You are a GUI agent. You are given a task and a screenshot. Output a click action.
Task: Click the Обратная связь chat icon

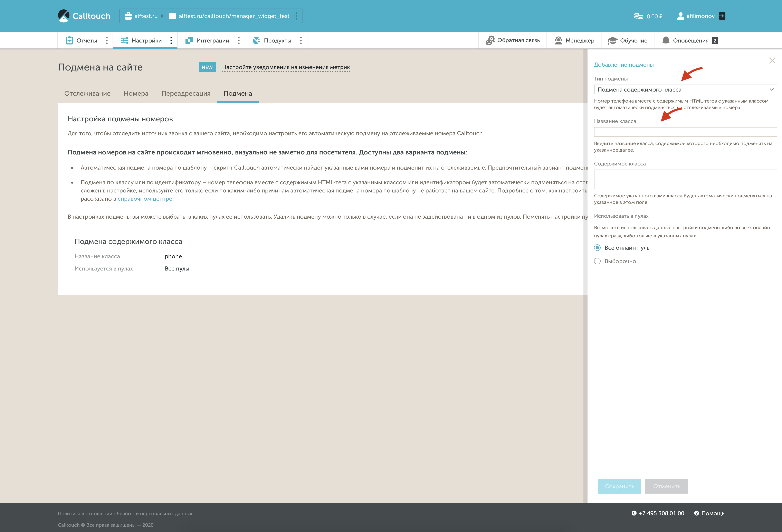[x=490, y=40]
